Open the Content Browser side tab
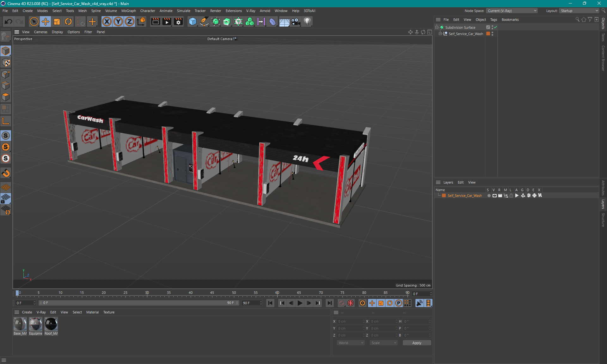 [603, 58]
